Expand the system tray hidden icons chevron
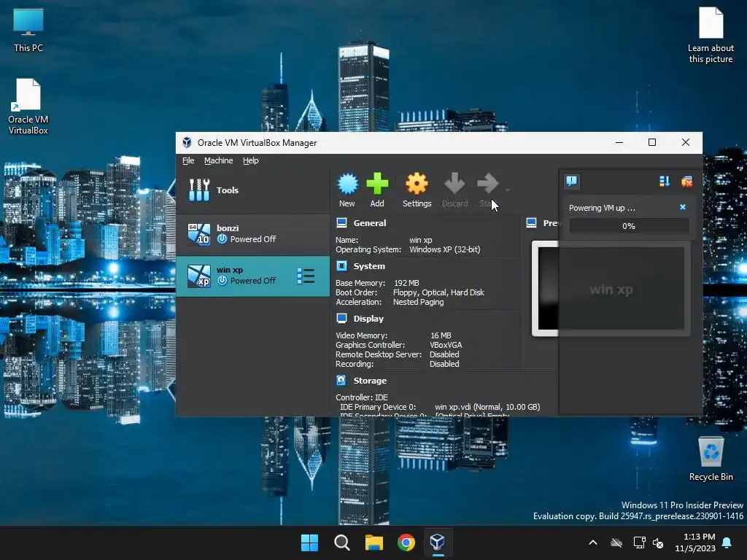 click(593, 542)
